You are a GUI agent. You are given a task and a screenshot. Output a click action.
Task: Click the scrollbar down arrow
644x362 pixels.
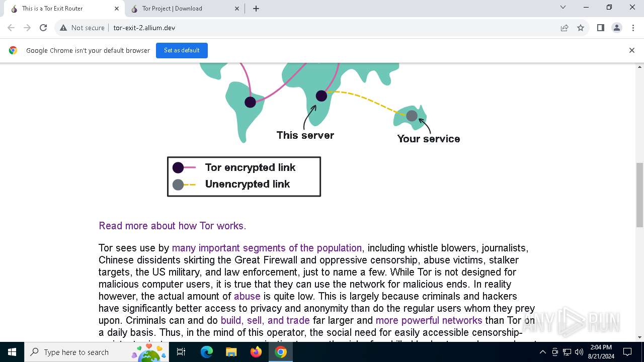tap(640, 337)
